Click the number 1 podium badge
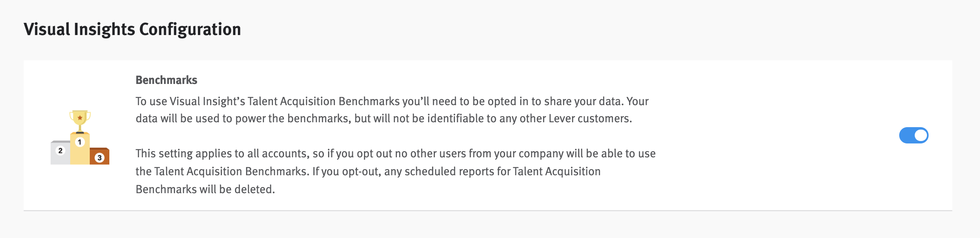 coord(80,142)
